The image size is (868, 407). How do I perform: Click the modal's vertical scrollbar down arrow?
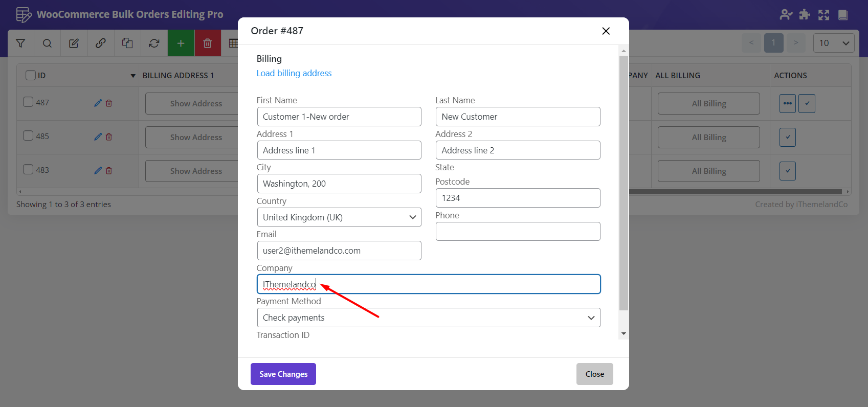click(x=623, y=333)
